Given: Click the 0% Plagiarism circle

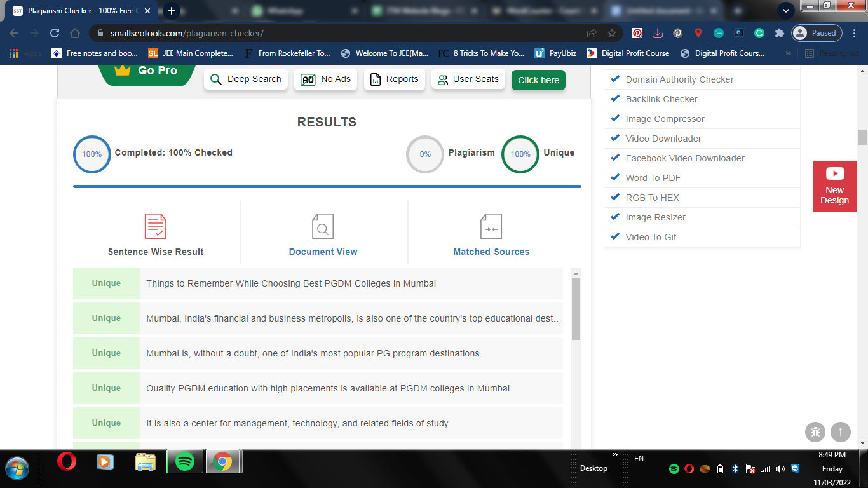Looking at the screenshot, I should 425,154.
